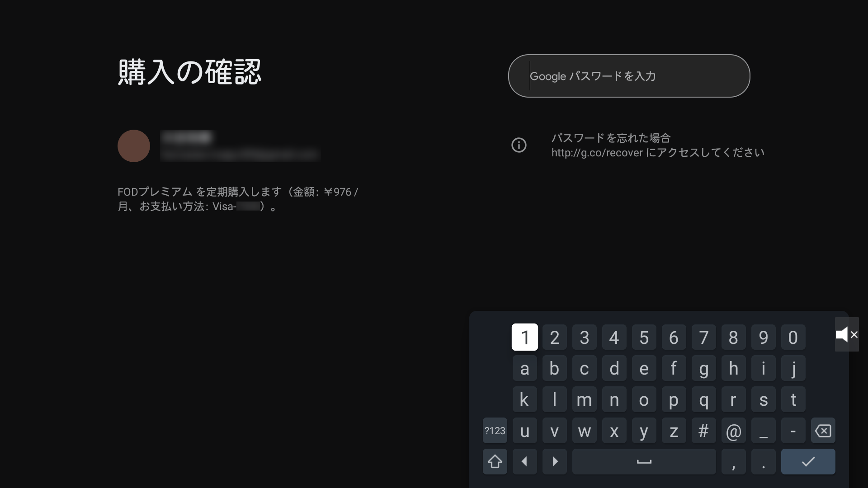Screen dimensions: 868x488
Task: Tap the letter m key
Action: [x=584, y=399]
